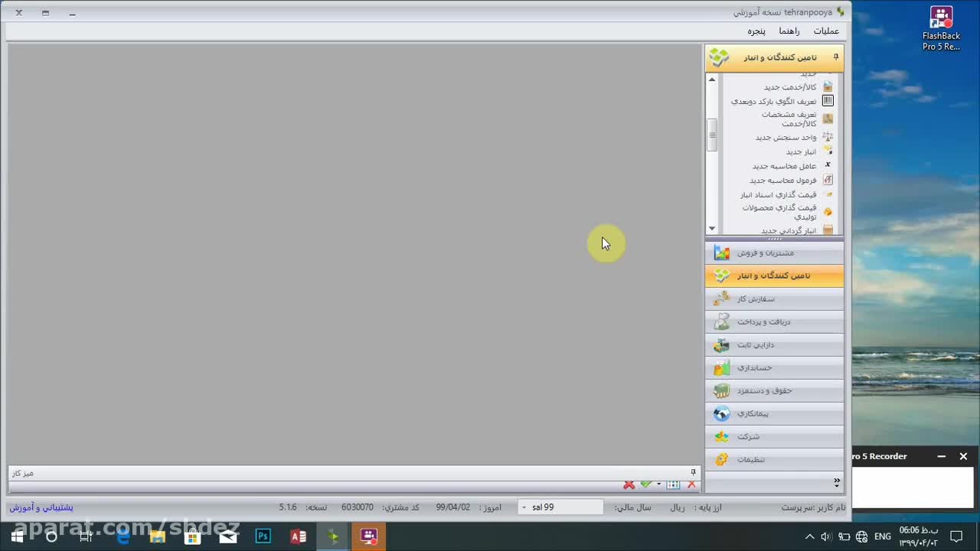Open پیمانکاری module
The image size is (980, 551).
[x=774, y=413]
